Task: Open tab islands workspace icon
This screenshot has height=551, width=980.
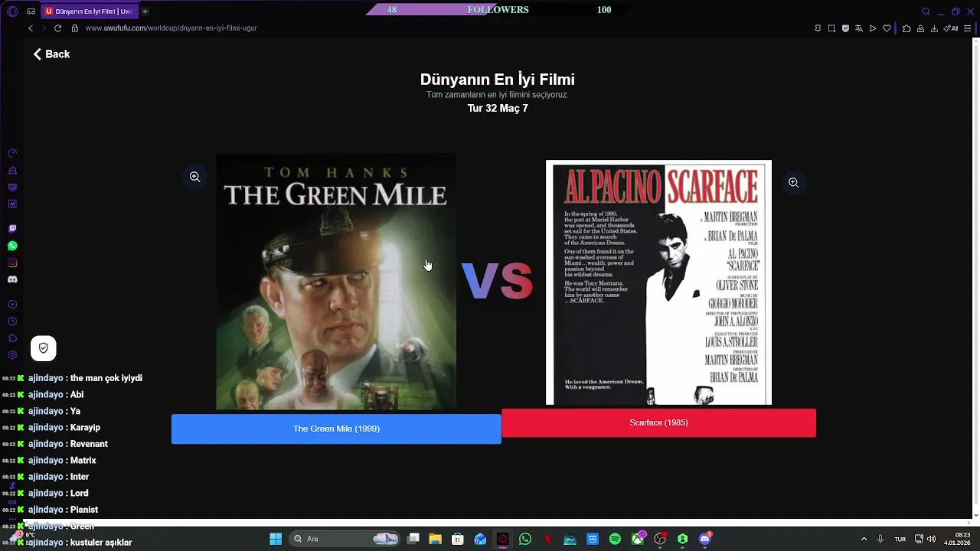Action: click(31, 11)
